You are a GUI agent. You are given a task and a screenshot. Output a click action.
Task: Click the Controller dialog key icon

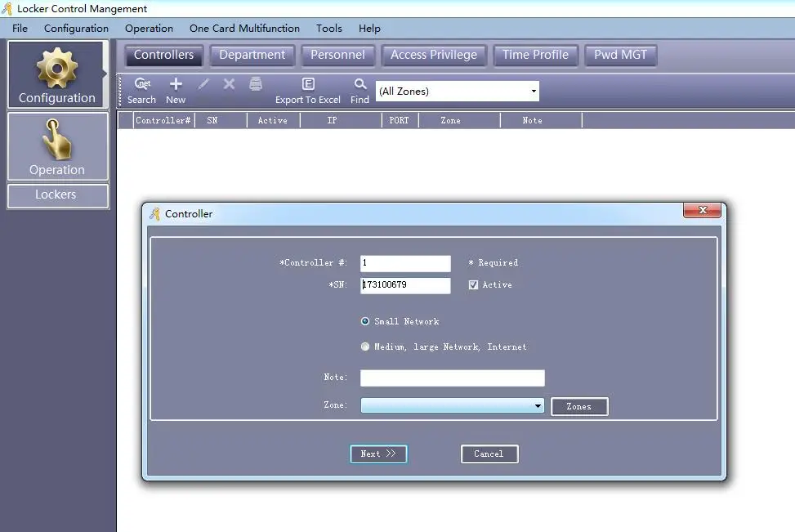coord(154,214)
